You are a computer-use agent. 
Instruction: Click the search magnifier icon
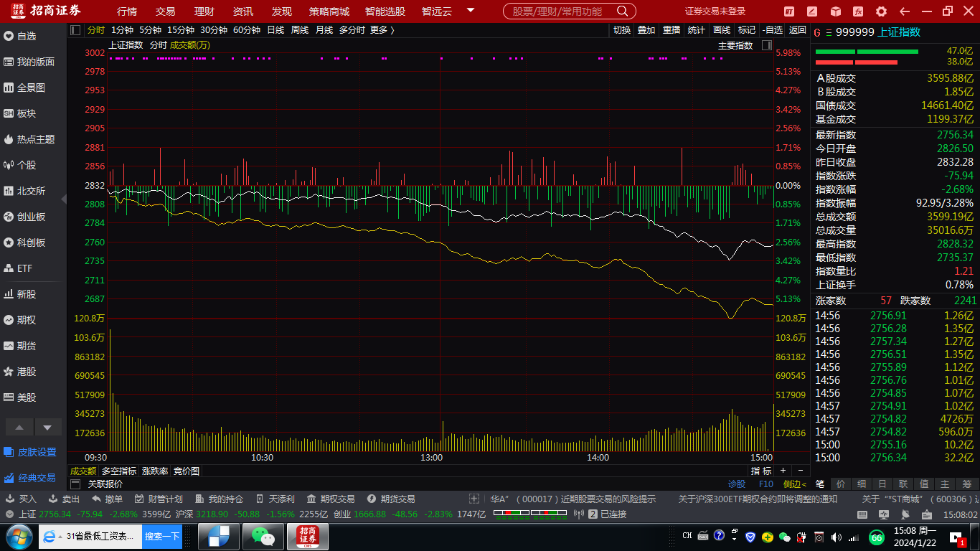pos(623,11)
